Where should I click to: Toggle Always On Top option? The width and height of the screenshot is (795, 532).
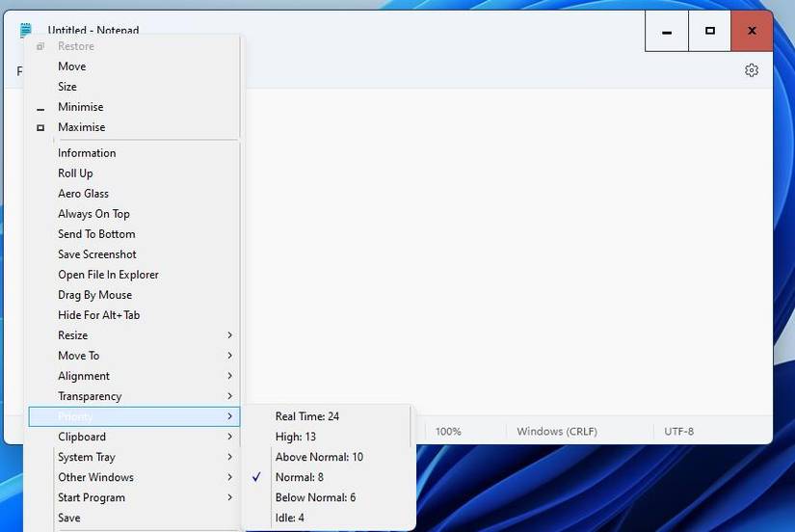tap(134, 214)
